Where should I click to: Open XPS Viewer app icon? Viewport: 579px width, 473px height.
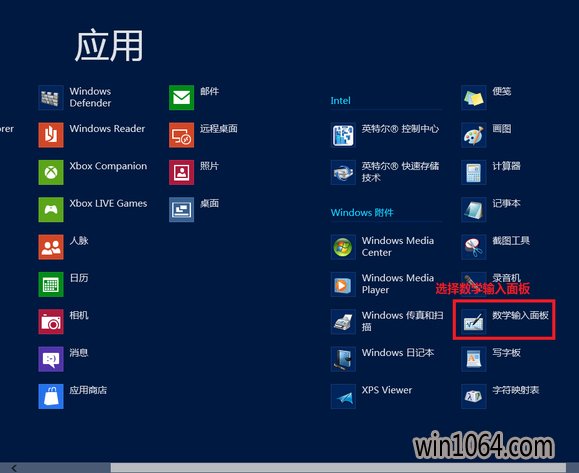[x=343, y=396]
